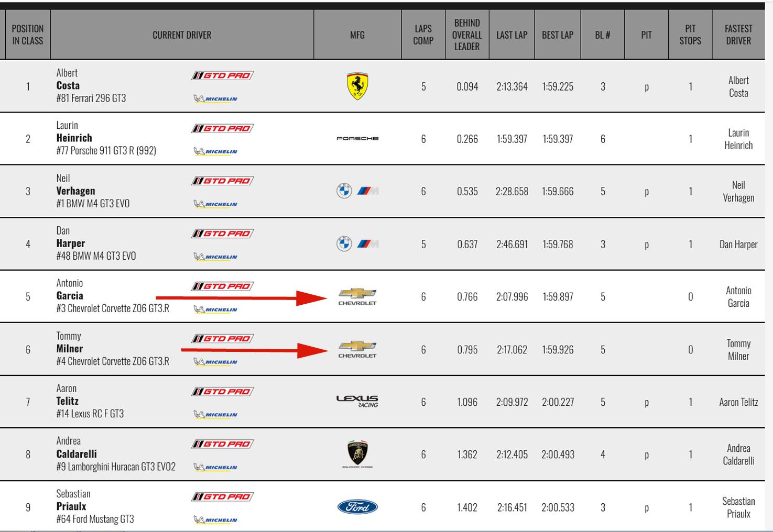The height and width of the screenshot is (532, 773).
Task: Sort by the Position in Class header
Action: pos(28,35)
